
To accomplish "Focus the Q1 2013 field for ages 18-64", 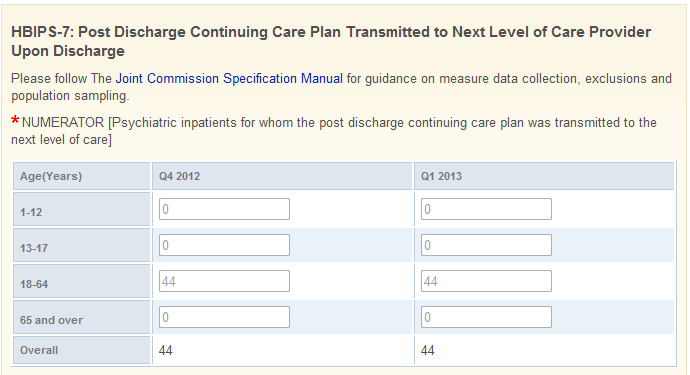I will 486,281.
